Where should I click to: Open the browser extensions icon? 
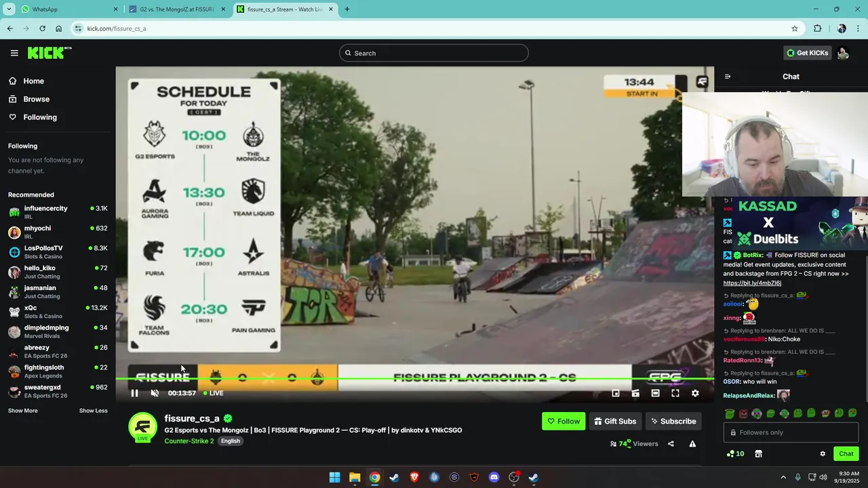click(817, 28)
